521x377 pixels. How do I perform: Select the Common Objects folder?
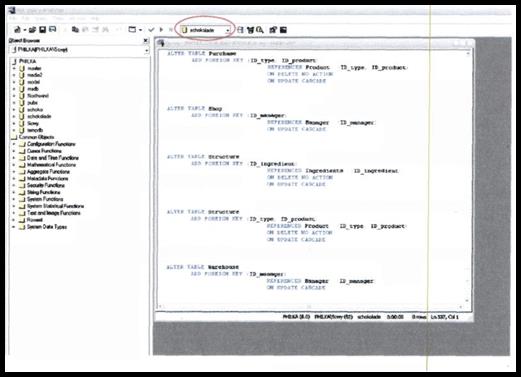pyautogui.click(x=36, y=137)
